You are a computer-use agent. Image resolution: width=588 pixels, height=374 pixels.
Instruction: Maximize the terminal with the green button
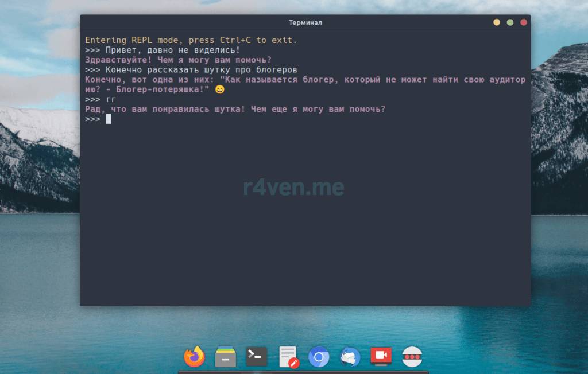coord(510,22)
